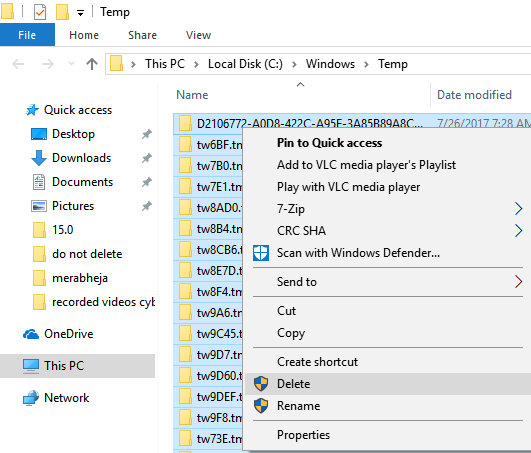
Task: Open the merabheja folder in sidebar
Action: 80,278
